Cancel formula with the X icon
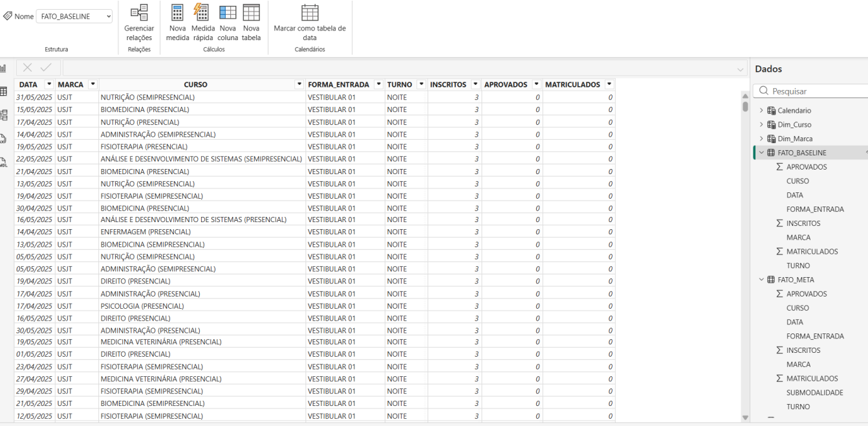868x426 pixels. coord(28,67)
